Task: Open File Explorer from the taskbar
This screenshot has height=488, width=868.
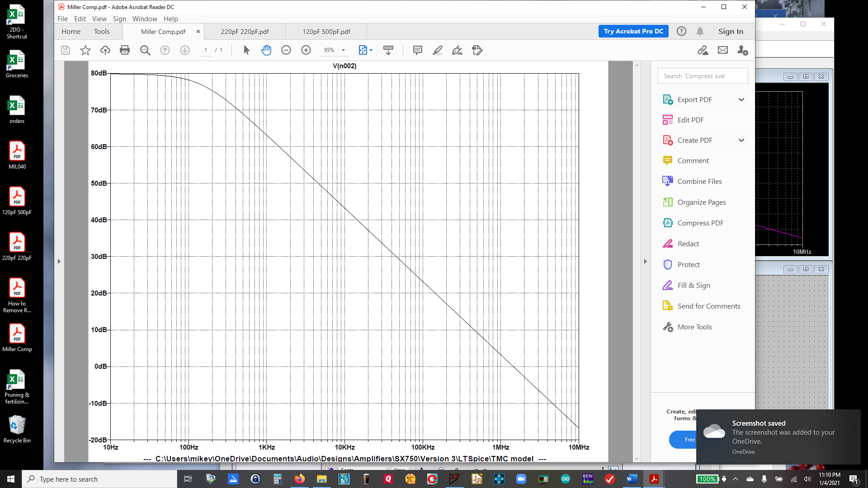Action: click(x=321, y=479)
